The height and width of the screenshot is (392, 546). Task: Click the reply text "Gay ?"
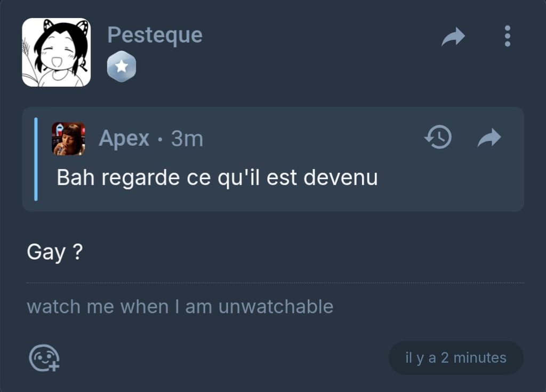tap(54, 252)
